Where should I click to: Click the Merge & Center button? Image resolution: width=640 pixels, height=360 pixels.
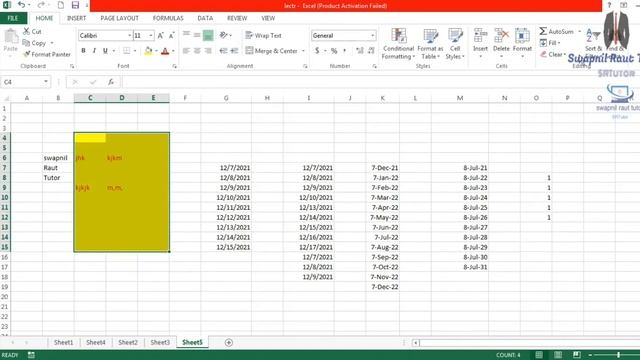click(x=272, y=51)
